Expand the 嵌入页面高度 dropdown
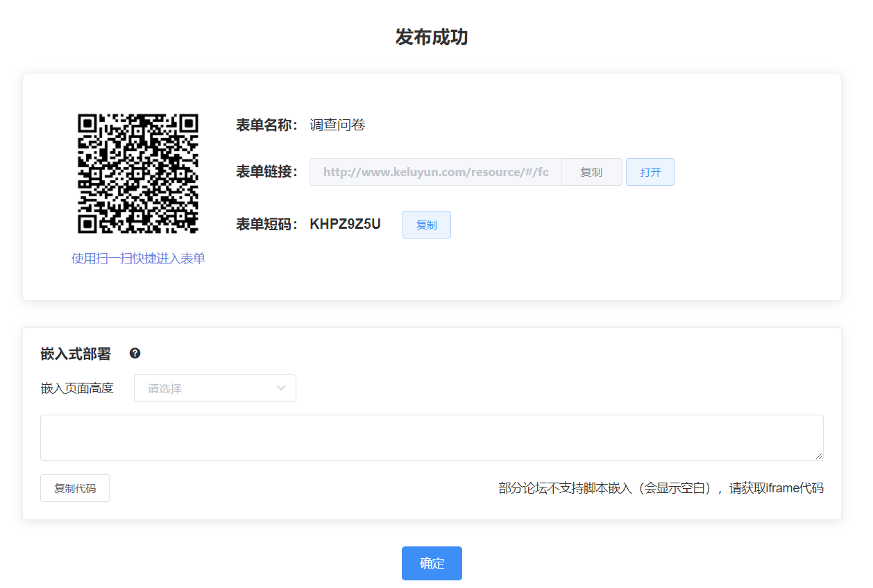 [x=215, y=388]
